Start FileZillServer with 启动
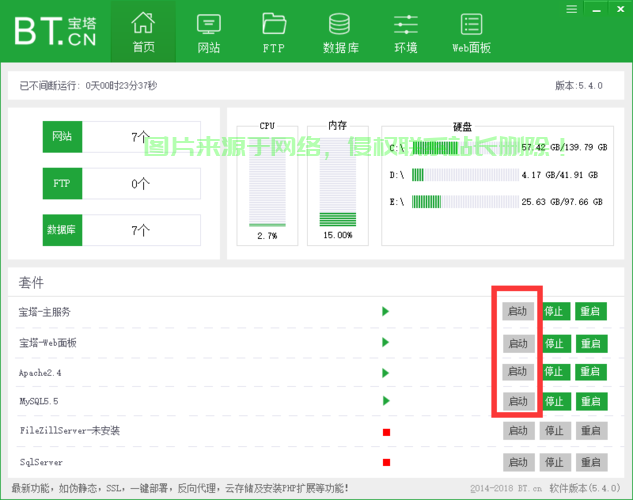This screenshot has height=500, width=633. tap(519, 431)
